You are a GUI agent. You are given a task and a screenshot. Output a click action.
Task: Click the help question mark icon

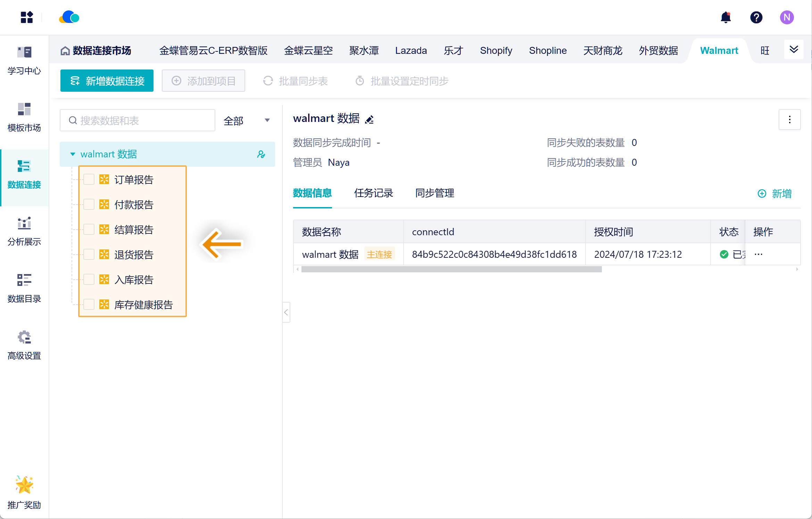756,17
